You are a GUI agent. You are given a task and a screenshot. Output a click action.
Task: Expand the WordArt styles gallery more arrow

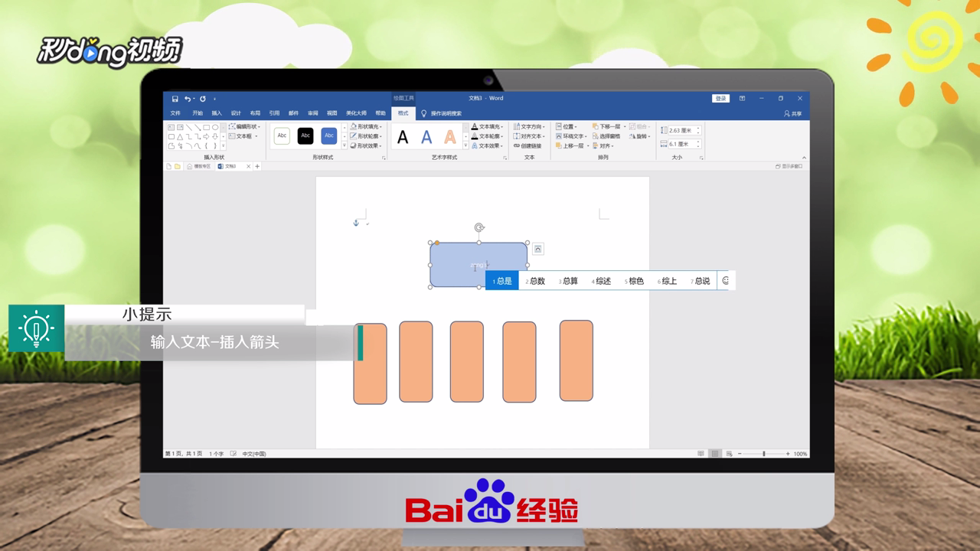pos(465,145)
